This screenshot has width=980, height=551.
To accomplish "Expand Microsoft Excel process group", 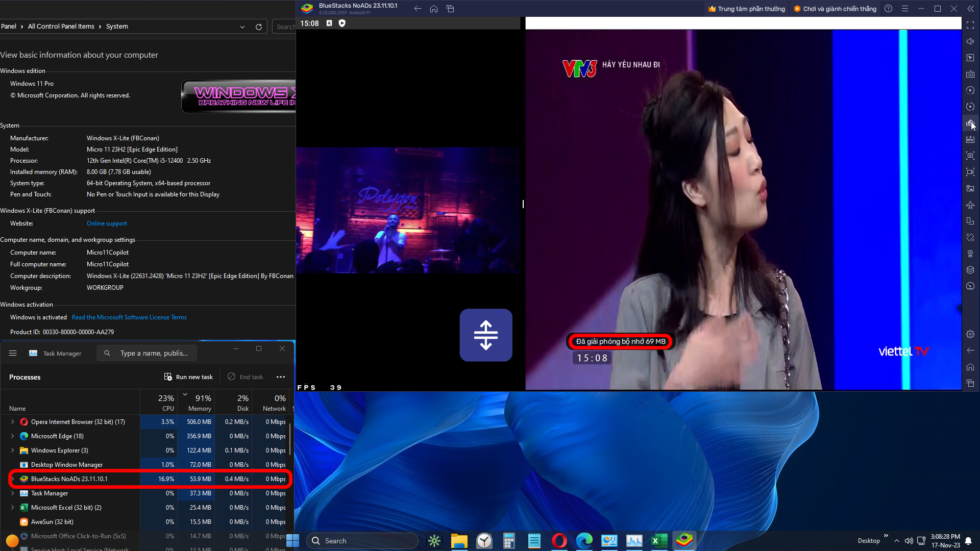I will click(x=12, y=508).
